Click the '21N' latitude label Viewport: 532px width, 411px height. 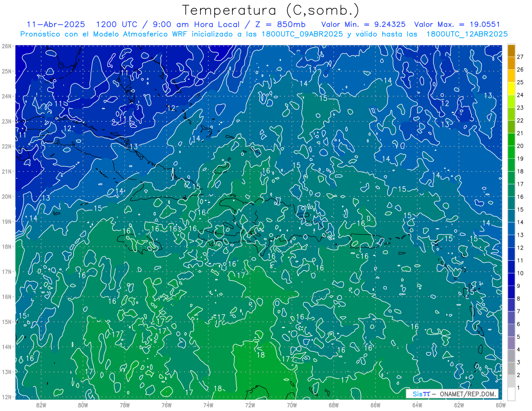coord(6,172)
